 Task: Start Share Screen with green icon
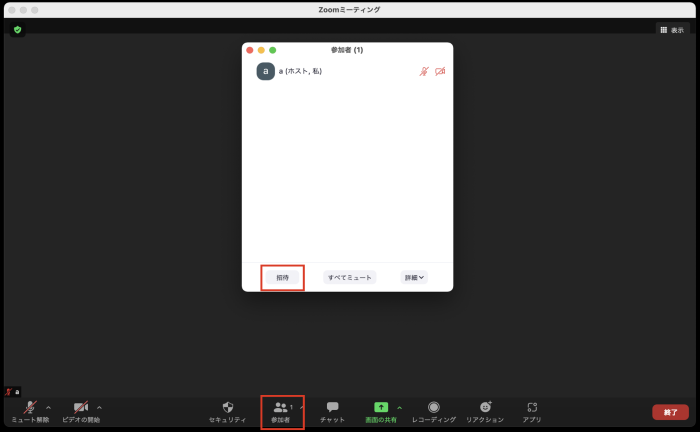(x=381, y=407)
